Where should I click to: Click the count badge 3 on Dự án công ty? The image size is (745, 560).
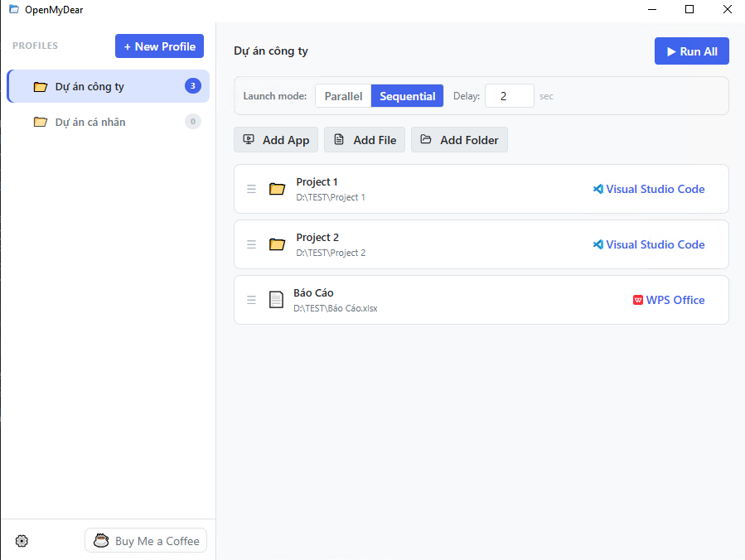click(193, 86)
